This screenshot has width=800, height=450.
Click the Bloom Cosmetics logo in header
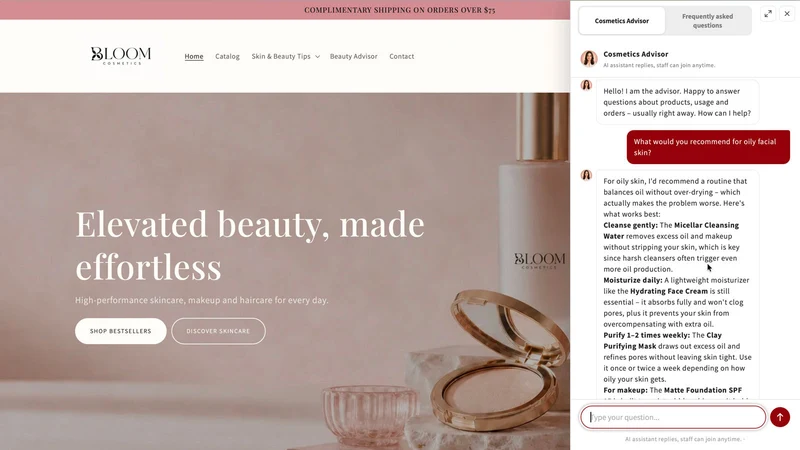121,56
